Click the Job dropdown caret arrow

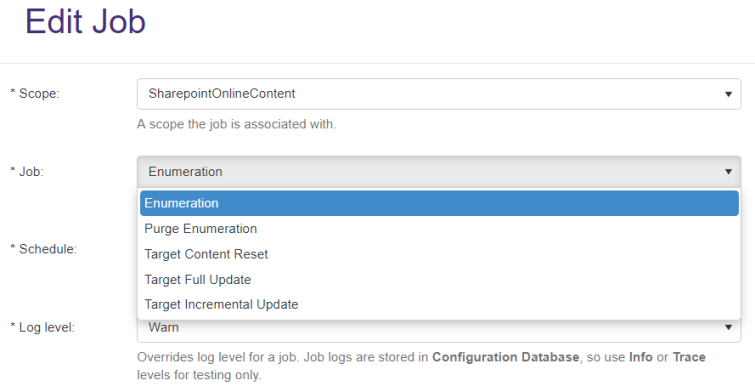click(x=728, y=172)
